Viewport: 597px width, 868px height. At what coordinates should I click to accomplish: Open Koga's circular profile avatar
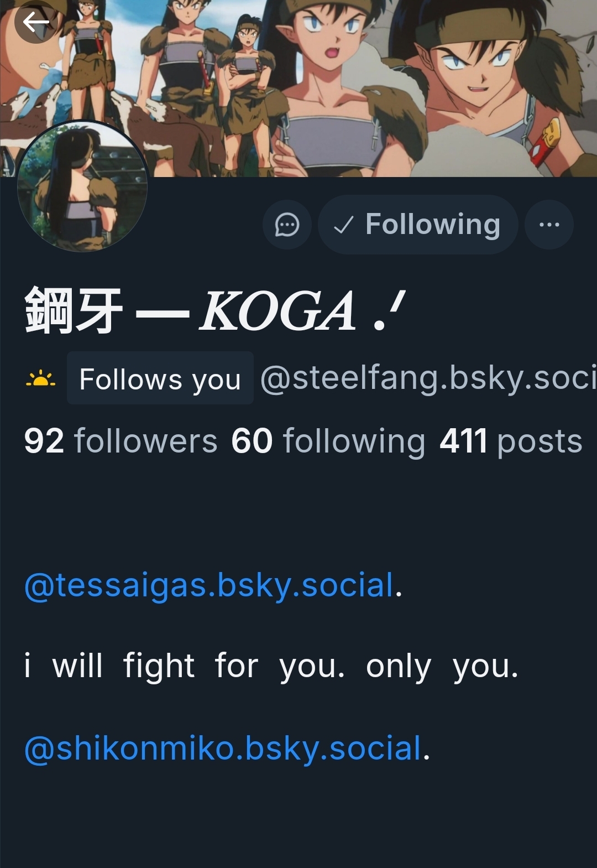pos(82,186)
